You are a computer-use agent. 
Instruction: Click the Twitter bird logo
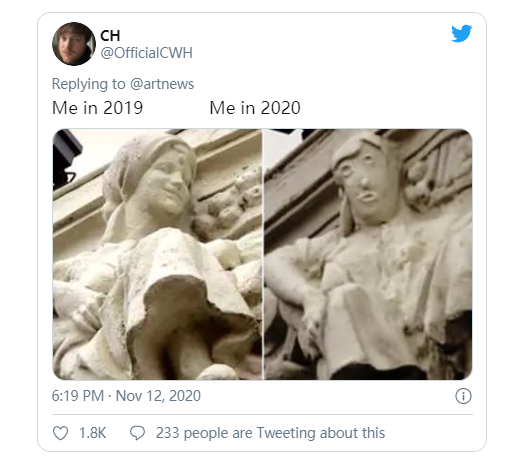click(x=461, y=33)
